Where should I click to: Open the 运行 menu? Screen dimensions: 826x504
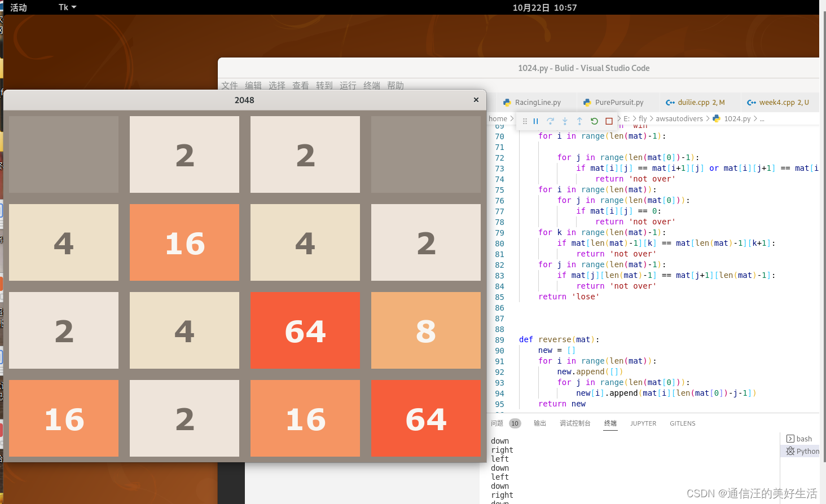(348, 86)
